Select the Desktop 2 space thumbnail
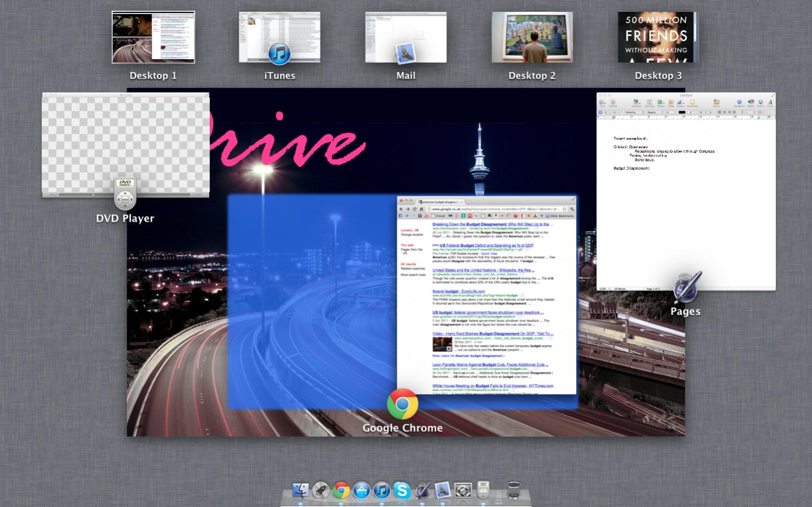The width and height of the screenshot is (812, 507). coord(532,37)
